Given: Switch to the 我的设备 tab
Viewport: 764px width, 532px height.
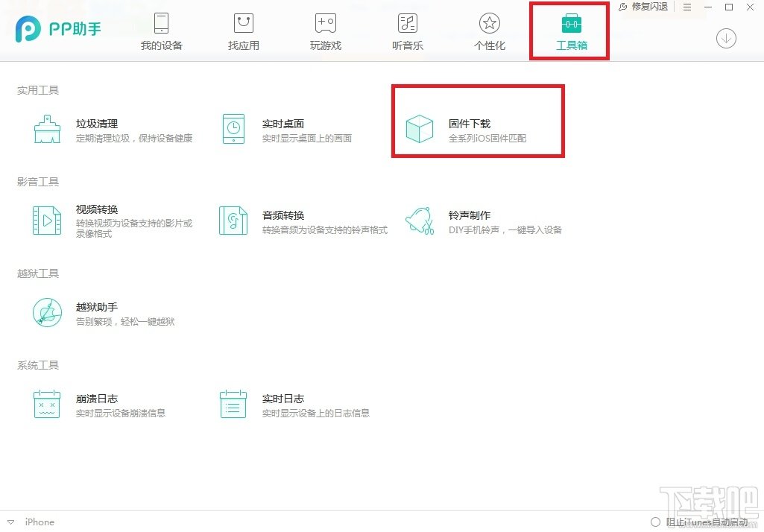Looking at the screenshot, I should coord(160,31).
